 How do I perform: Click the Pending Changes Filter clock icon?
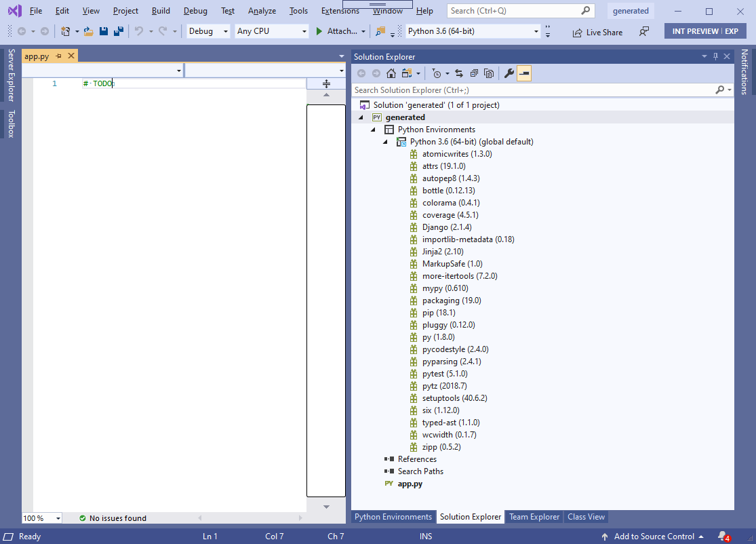coord(437,73)
